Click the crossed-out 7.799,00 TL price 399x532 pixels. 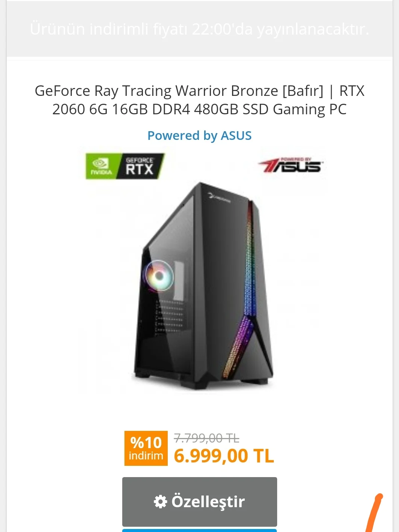(x=206, y=438)
